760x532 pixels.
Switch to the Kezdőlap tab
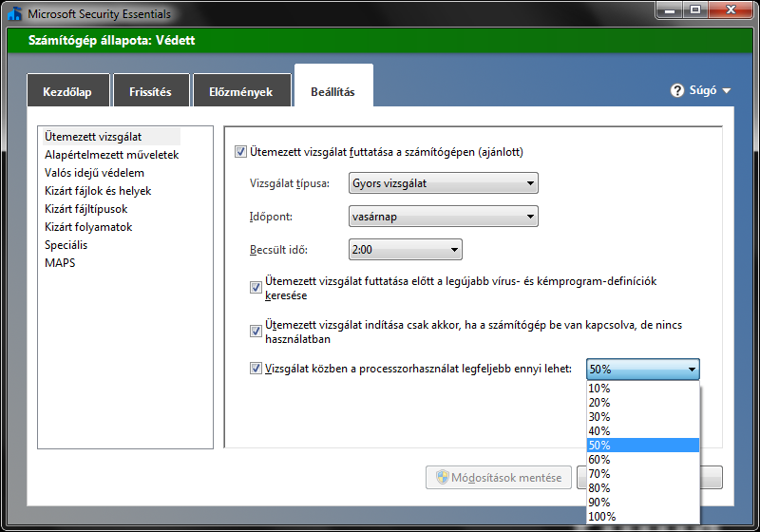point(67,90)
